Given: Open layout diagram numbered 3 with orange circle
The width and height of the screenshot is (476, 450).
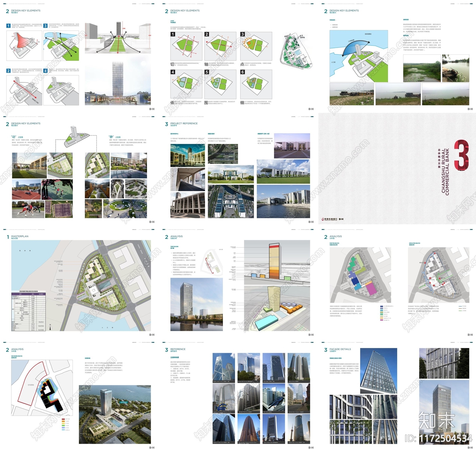Looking at the screenshot, I should (x=256, y=46).
